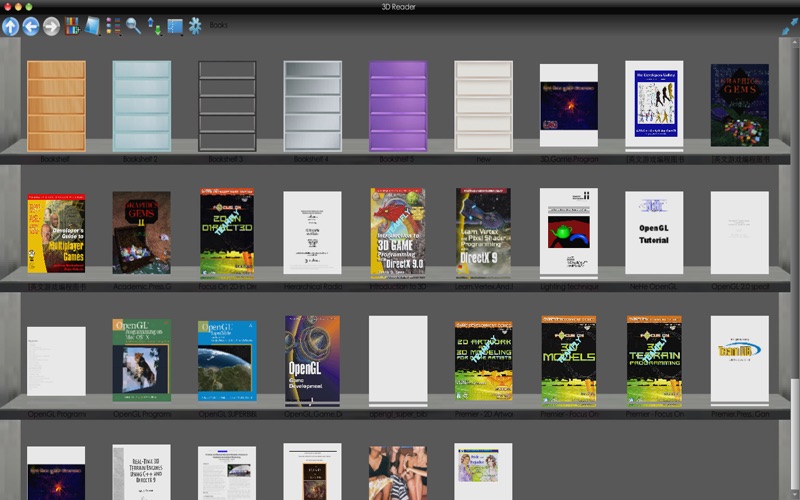Open the photo cover showing women's legs
The width and height of the screenshot is (800, 500).
point(398,473)
